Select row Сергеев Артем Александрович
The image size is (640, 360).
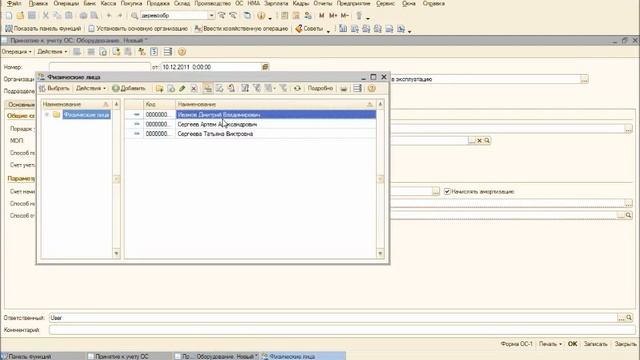250,124
